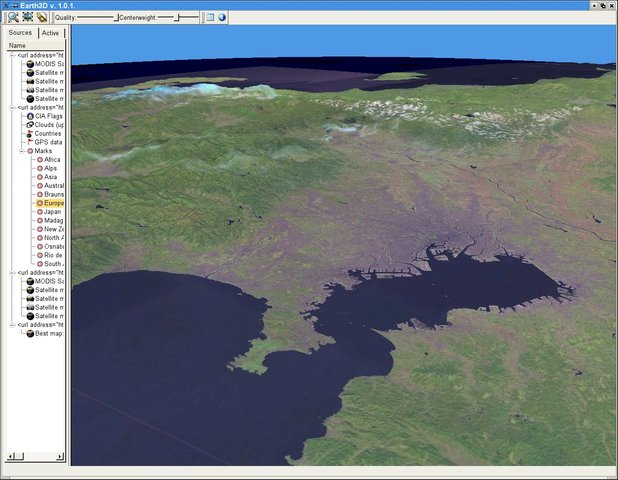Click the Centerweight slider handle
The width and height of the screenshot is (618, 480).
[x=177, y=18]
